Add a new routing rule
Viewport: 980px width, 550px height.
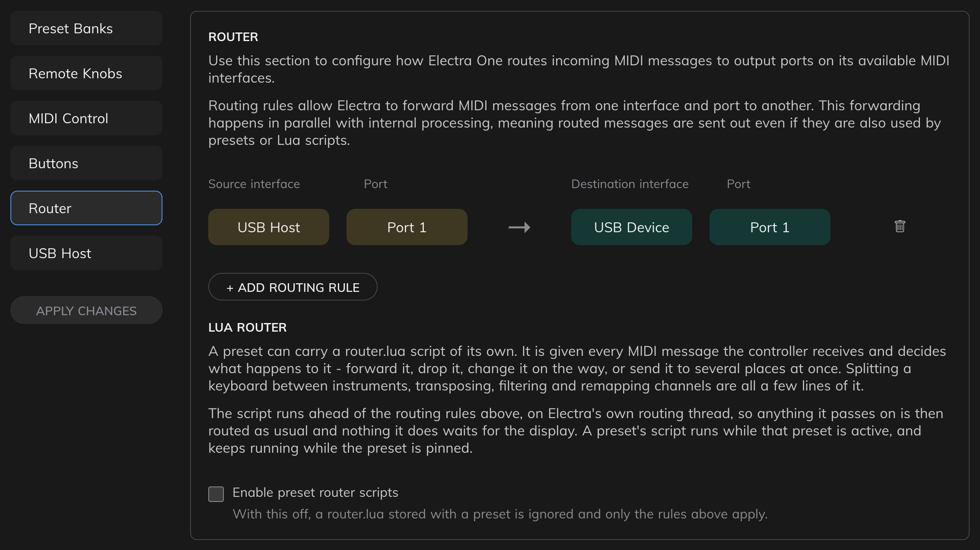pos(293,287)
